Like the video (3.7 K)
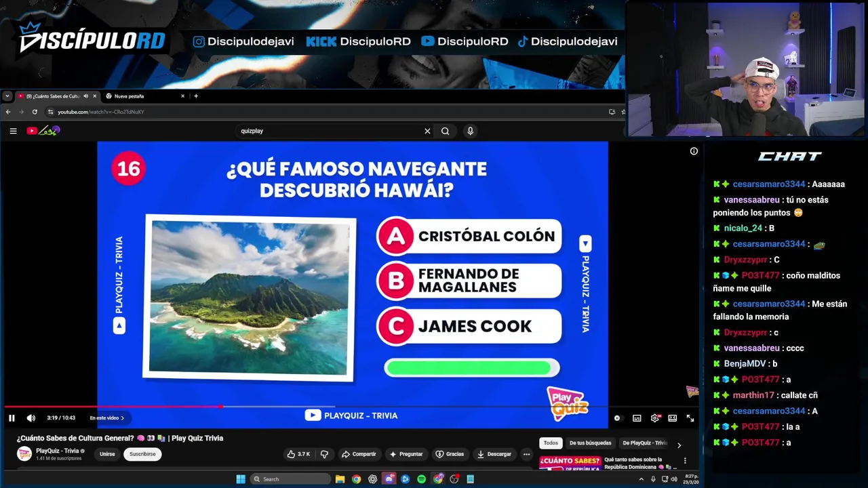Screen dimensions: 868x488 pyautogui.click(x=298, y=454)
